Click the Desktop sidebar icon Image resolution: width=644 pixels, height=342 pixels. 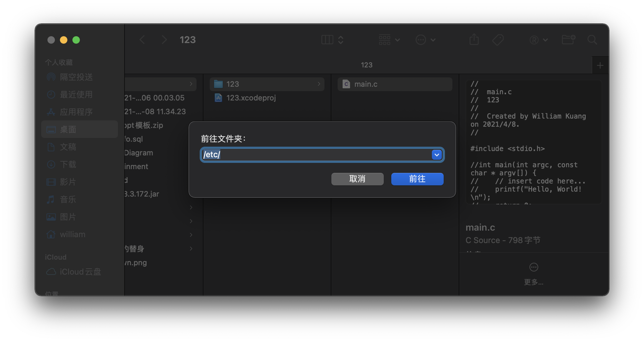coord(51,129)
